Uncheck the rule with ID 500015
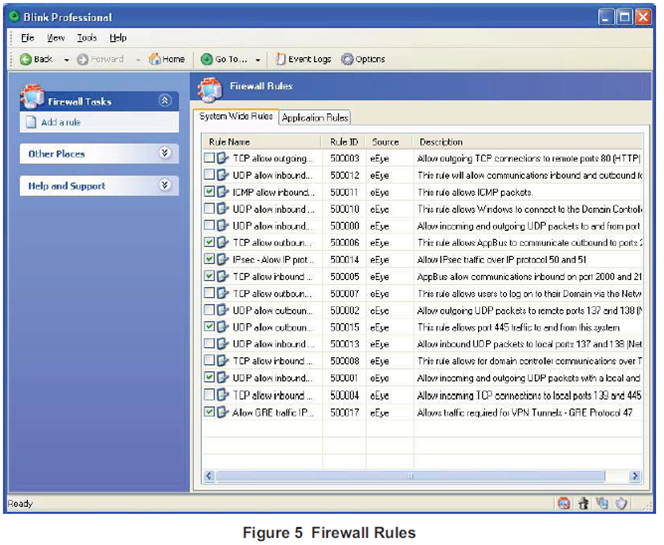This screenshot has height=545, width=664. (x=209, y=326)
